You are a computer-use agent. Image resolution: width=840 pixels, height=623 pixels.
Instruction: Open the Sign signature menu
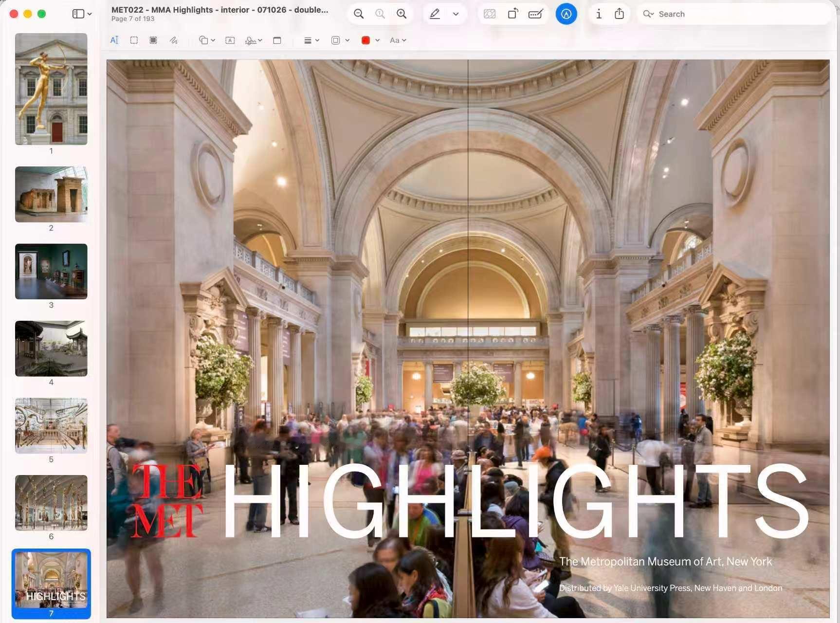(x=254, y=40)
